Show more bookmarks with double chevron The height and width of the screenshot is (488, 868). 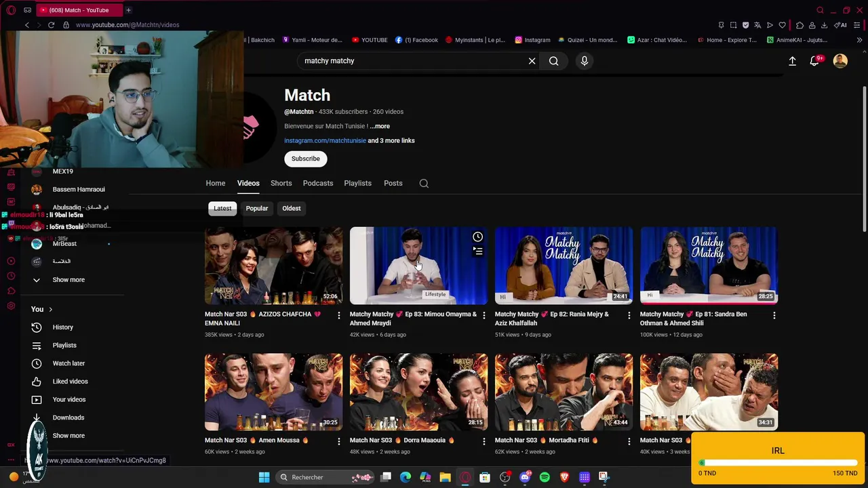pos(859,40)
